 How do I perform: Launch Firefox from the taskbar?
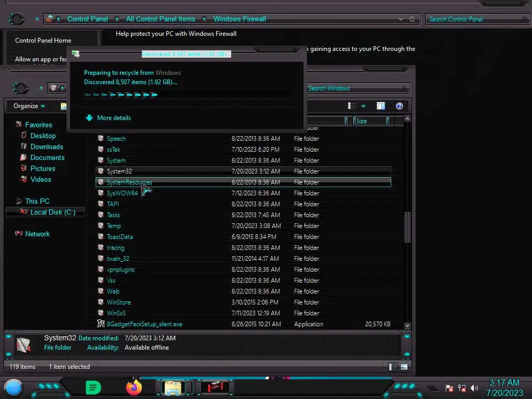pyautogui.click(x=134, y=388)
